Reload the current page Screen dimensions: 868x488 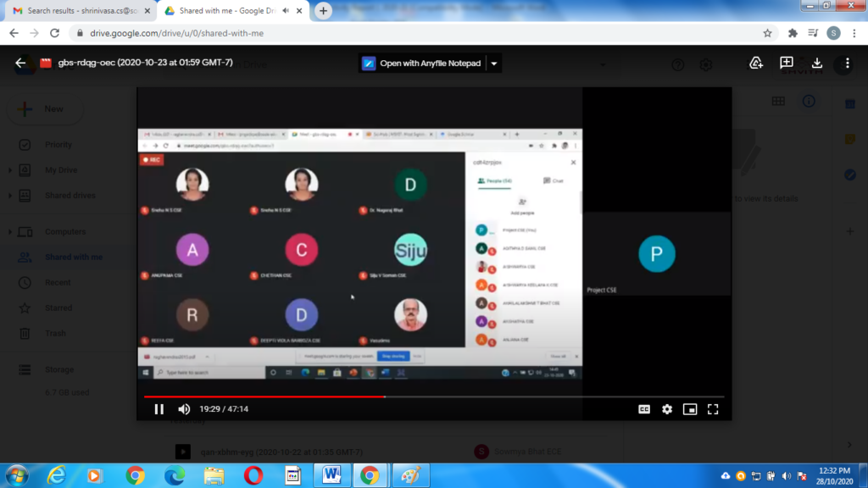coord(55,33)
